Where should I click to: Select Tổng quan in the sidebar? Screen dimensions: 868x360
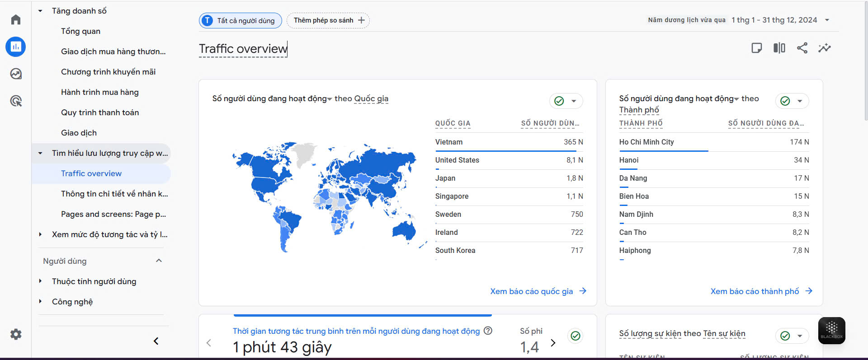point(80,31)
